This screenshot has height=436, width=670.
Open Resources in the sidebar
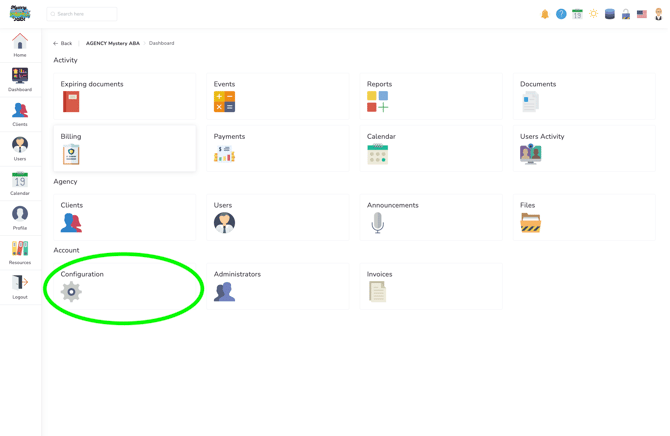(20, 253)
